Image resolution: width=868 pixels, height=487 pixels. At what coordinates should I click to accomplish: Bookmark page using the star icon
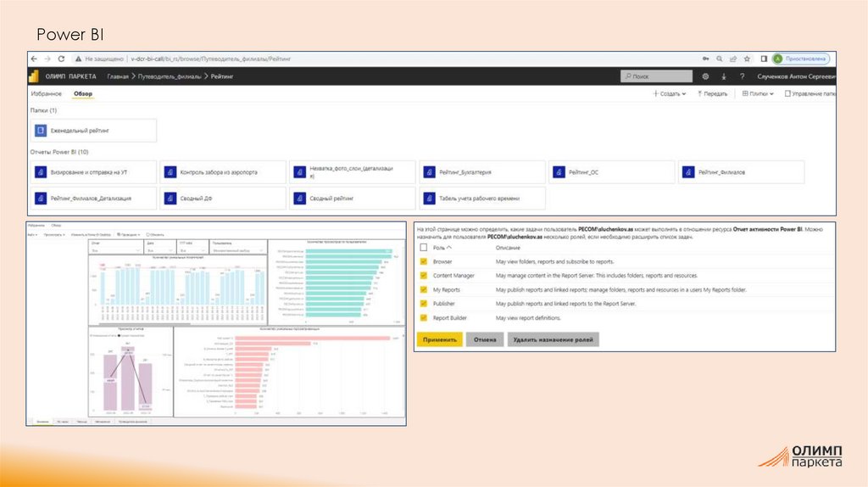tap(747, 59)
